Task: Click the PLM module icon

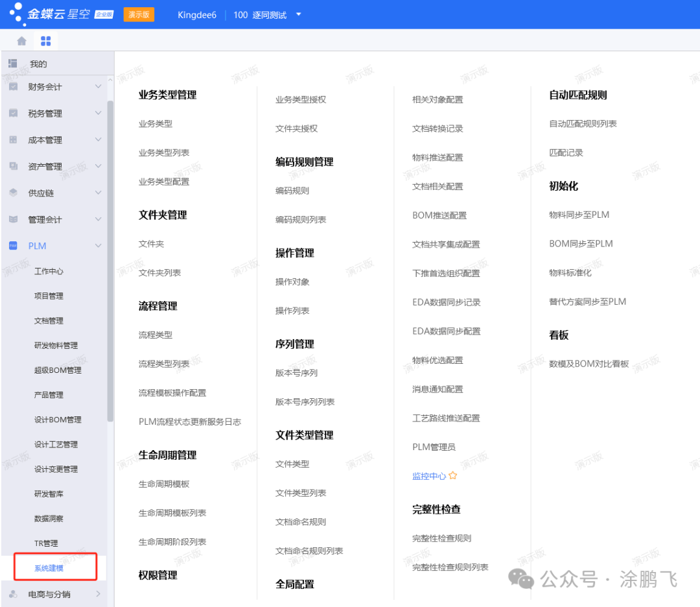Action: click(14, 246)
